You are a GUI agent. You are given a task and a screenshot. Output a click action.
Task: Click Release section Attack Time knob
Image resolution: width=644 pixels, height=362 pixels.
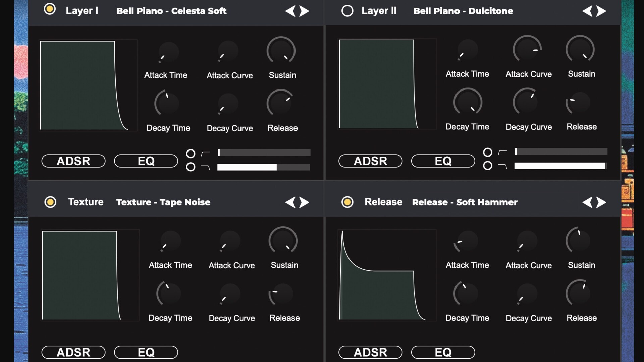click(x=467, y=241)
